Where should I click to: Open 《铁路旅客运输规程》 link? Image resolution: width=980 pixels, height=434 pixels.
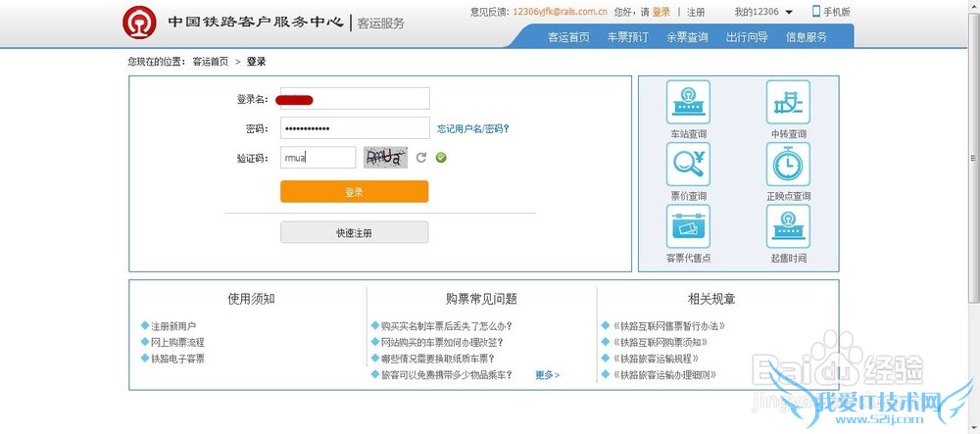coord(657,359)
